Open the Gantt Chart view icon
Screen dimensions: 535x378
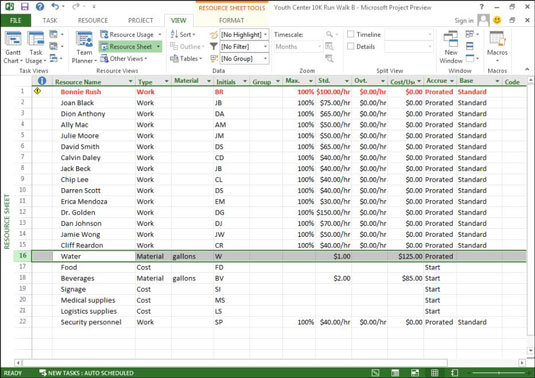(13, 39)
